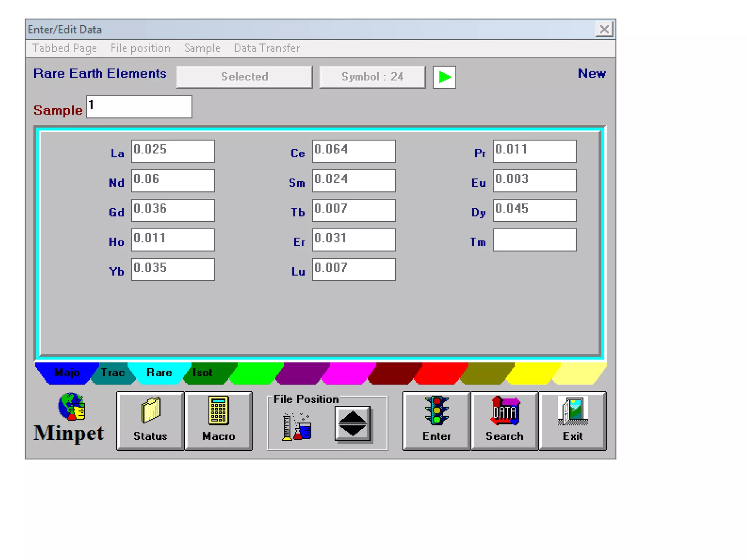Click the Minpet globe logo

pos(71,407)
